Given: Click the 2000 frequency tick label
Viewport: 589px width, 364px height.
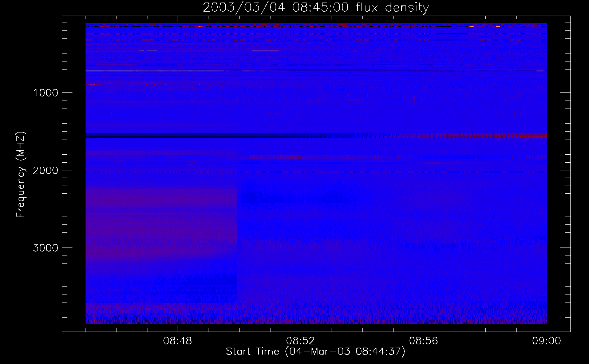Looking at the screenshot, I should pyautogui.click(x=46, y=170).
